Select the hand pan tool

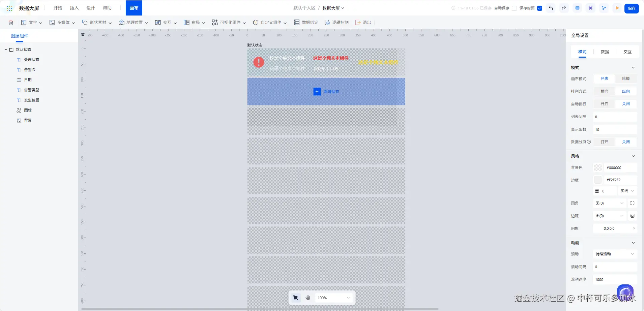pyautogui.click(x=308, y=298)
